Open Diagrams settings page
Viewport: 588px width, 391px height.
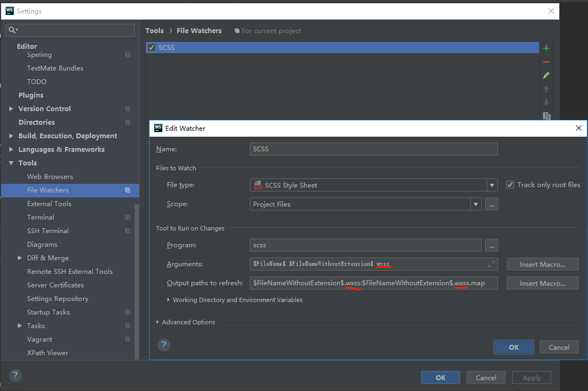(42, 245)
